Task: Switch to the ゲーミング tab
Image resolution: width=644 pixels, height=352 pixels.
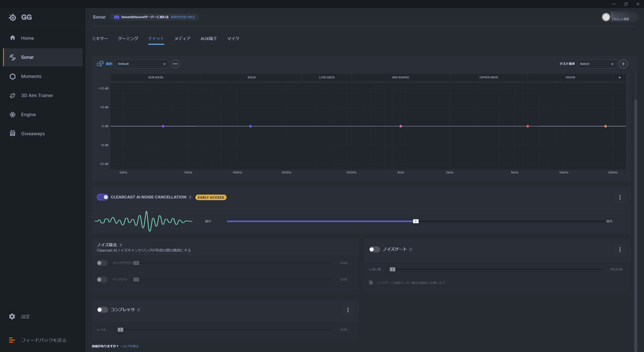Action: [128, 39]
